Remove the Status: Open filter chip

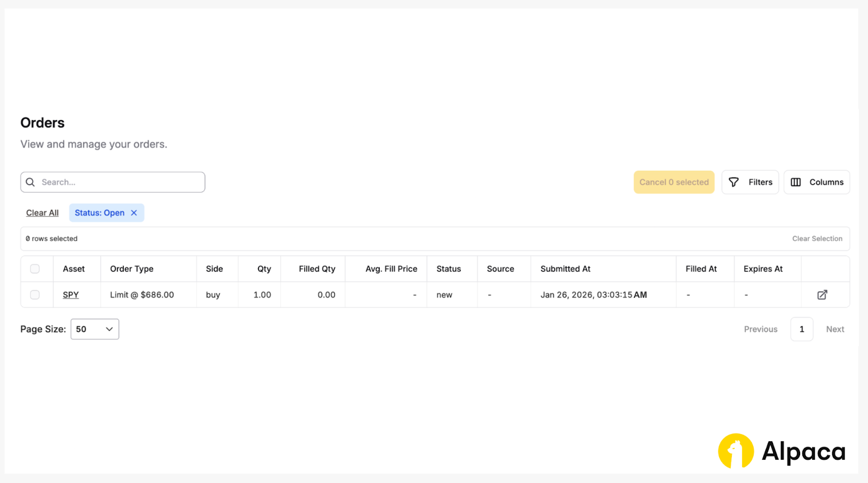[134, 213]
